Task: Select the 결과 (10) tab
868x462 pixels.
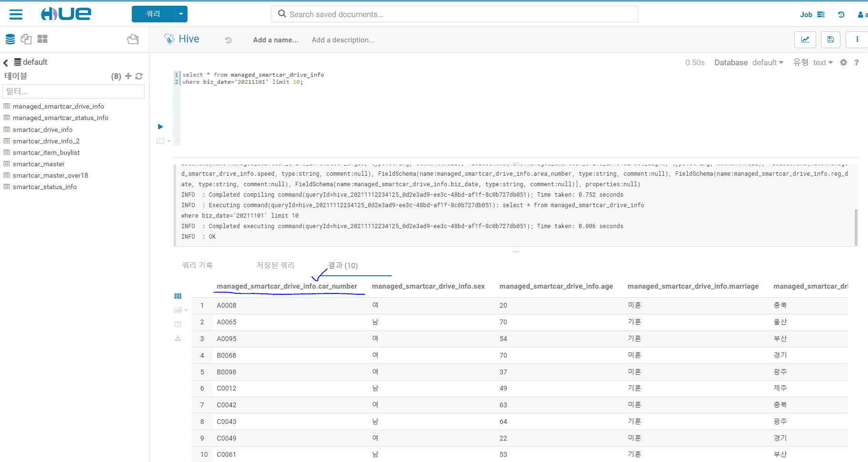Action: click(x=343, y=265)
